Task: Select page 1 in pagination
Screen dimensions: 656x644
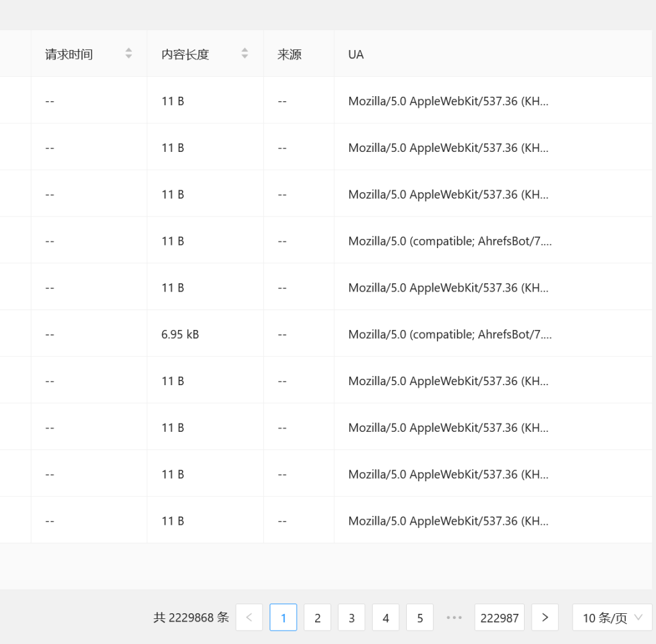Action: (283, 617)
